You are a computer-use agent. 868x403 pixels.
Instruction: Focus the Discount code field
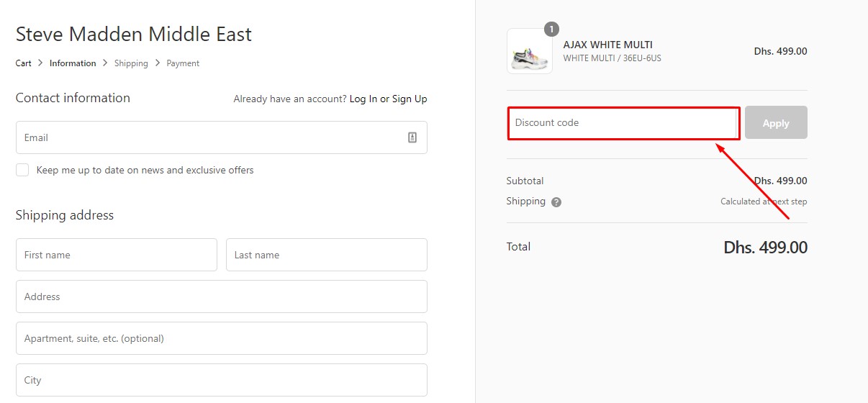(x=623, y=123)
